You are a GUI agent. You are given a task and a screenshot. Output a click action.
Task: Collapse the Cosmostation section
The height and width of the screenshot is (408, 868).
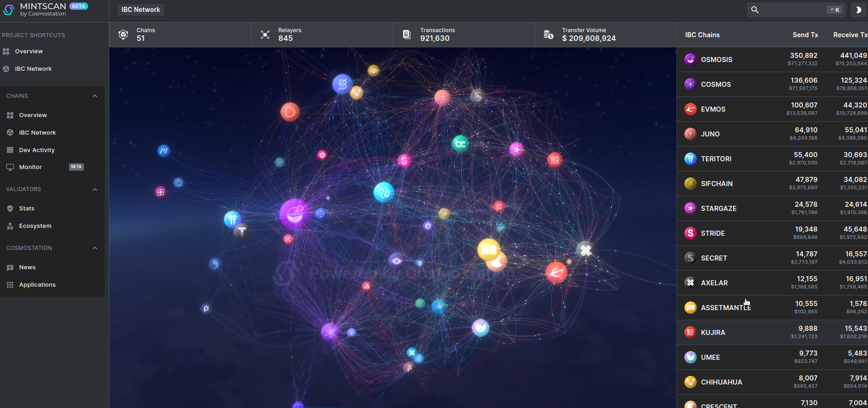pyautogui.click(x=95, y=248)
